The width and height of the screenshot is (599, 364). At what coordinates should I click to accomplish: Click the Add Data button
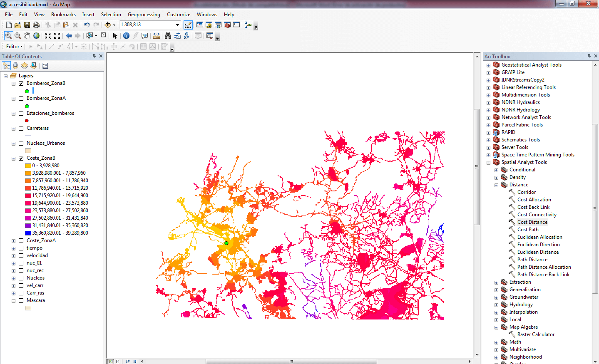click(108, 25)
